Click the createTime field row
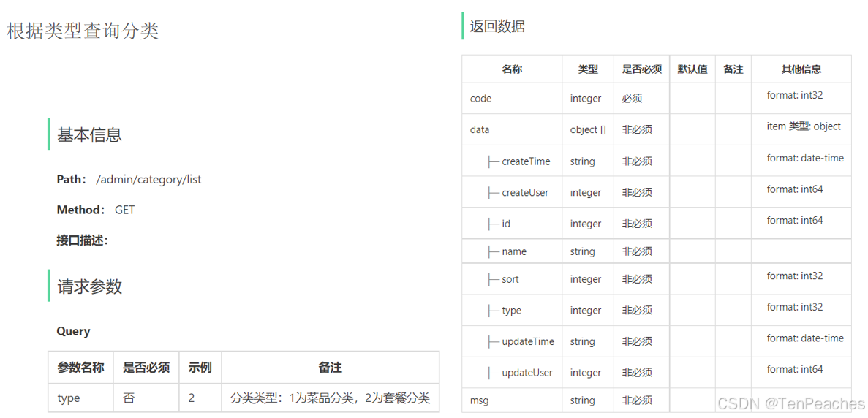This screenshot has height=418, width=868. point(656,161)
